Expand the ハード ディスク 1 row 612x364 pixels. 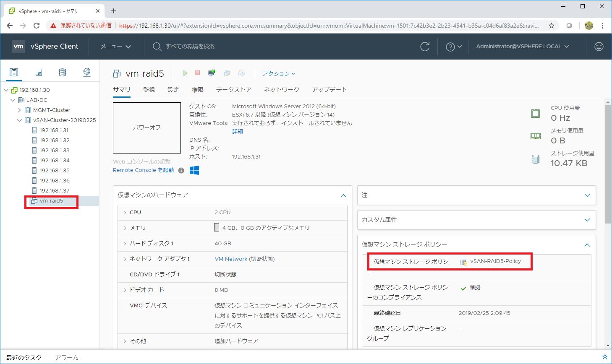click(125, 244)
